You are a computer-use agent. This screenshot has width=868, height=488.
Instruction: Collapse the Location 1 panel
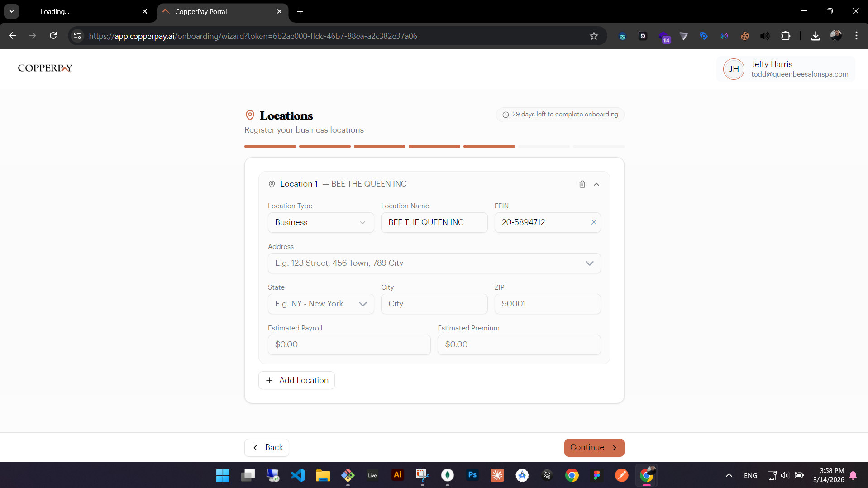pyautogui.click(x=596, y=184)
